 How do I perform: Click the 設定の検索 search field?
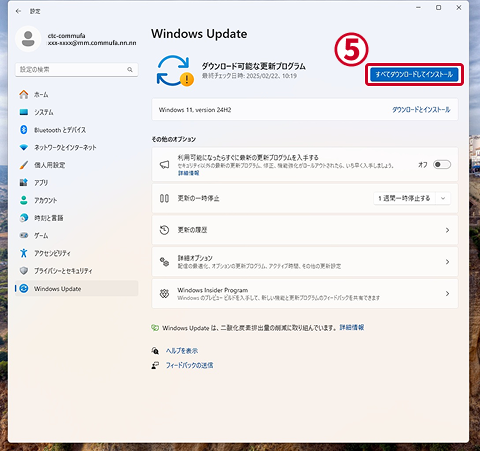(76, 70)
